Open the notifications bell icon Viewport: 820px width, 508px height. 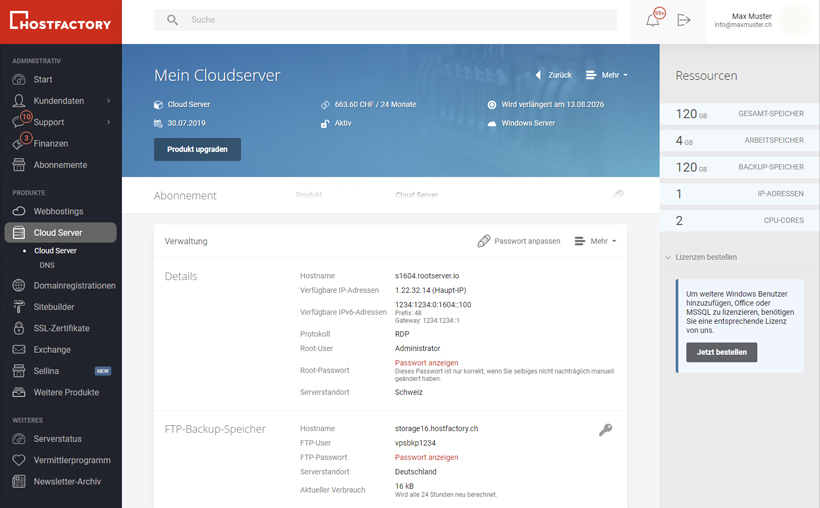click(653, 20)
